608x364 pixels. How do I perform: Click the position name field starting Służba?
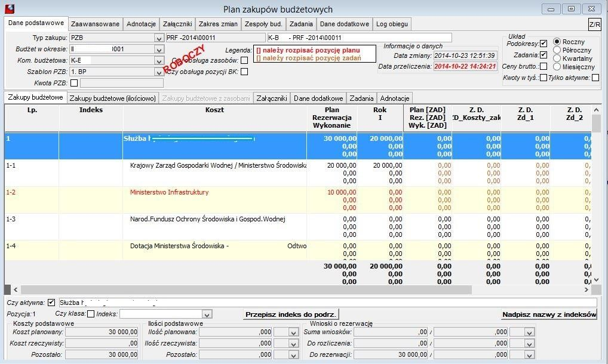(x=328, y=303)
